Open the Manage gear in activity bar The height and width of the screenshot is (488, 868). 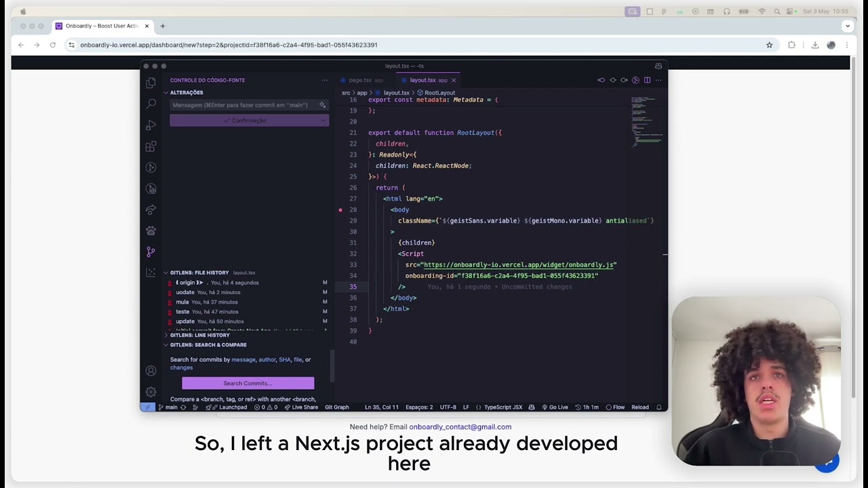[151, 392]
